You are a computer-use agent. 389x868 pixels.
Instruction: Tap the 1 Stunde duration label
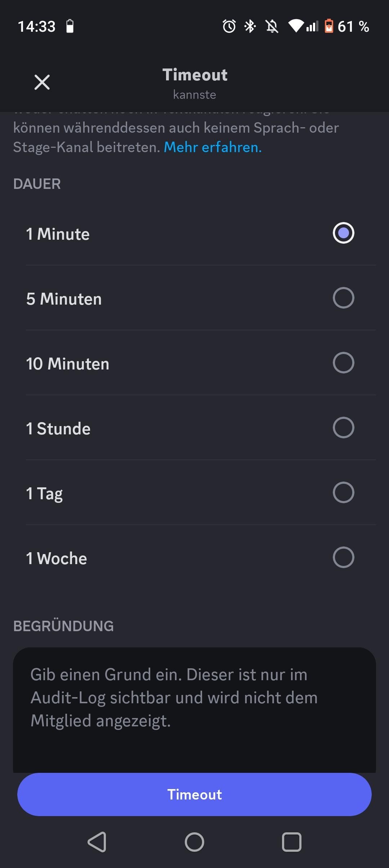click(x=58, y=429)
